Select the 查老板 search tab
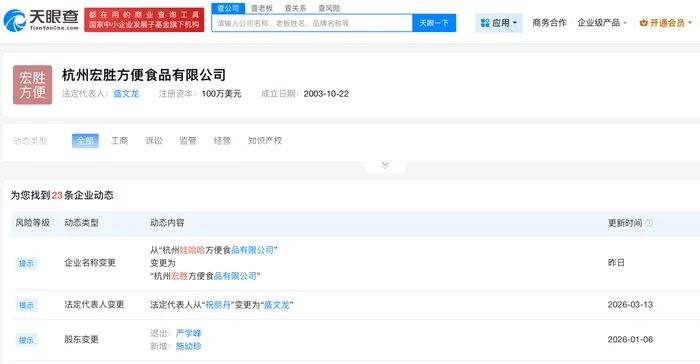 (x=262, y=8)
